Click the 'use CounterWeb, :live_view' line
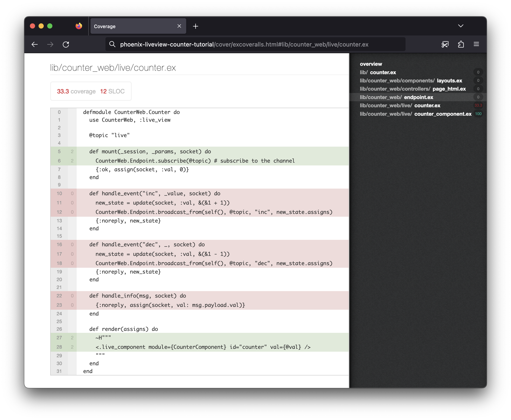This screenshot has height=420, width=511. coord(130,120)
